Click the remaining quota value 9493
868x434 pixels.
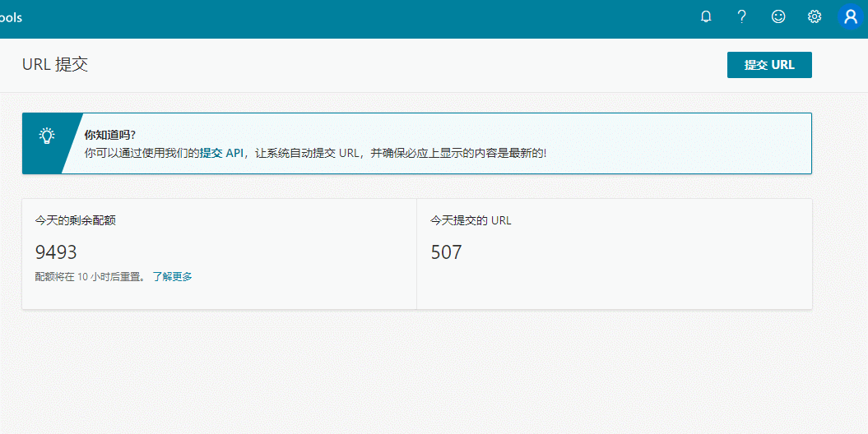tap(56, 252)
